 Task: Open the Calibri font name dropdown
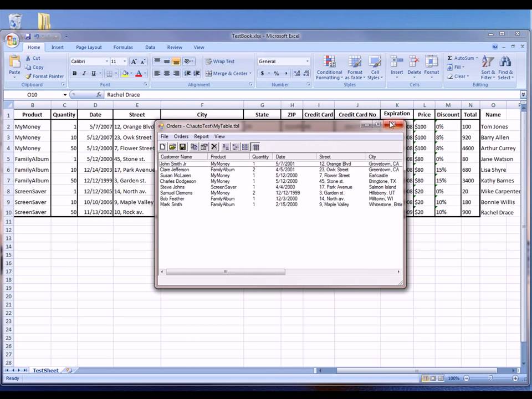106,62
